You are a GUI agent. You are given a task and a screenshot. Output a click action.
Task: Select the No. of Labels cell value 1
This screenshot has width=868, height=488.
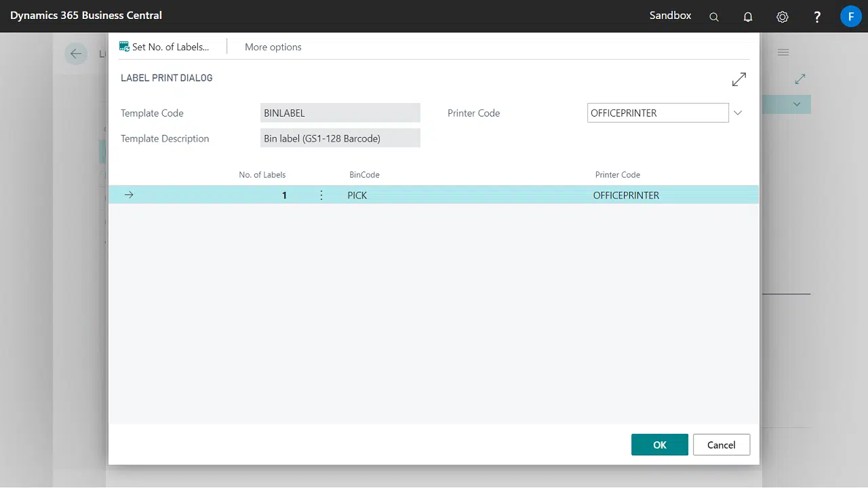coord(284,195)
